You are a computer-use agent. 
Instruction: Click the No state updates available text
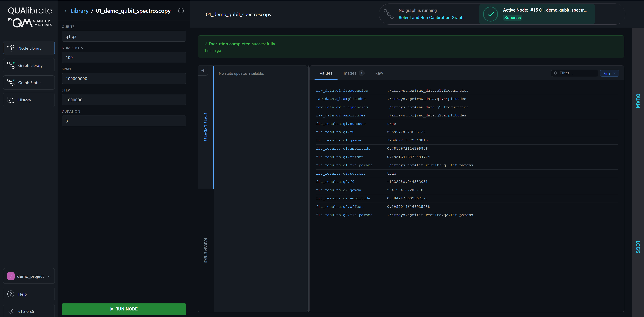tap(241, 73)
